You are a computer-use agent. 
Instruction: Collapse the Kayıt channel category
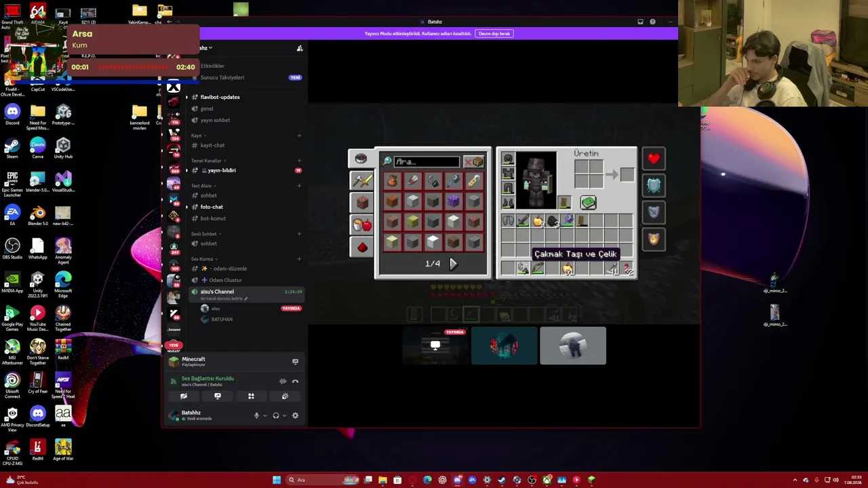pos(197,136)
